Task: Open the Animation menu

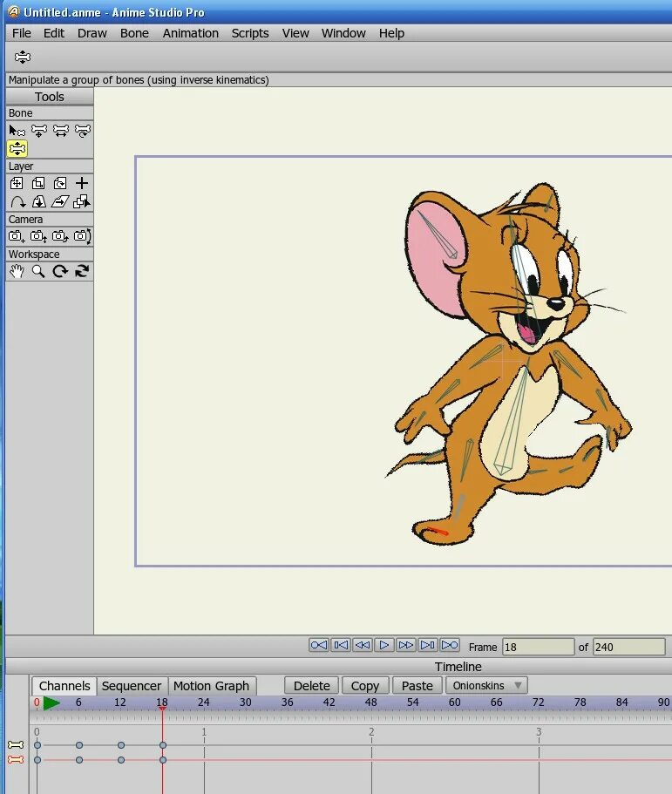Action: (190, 33)
